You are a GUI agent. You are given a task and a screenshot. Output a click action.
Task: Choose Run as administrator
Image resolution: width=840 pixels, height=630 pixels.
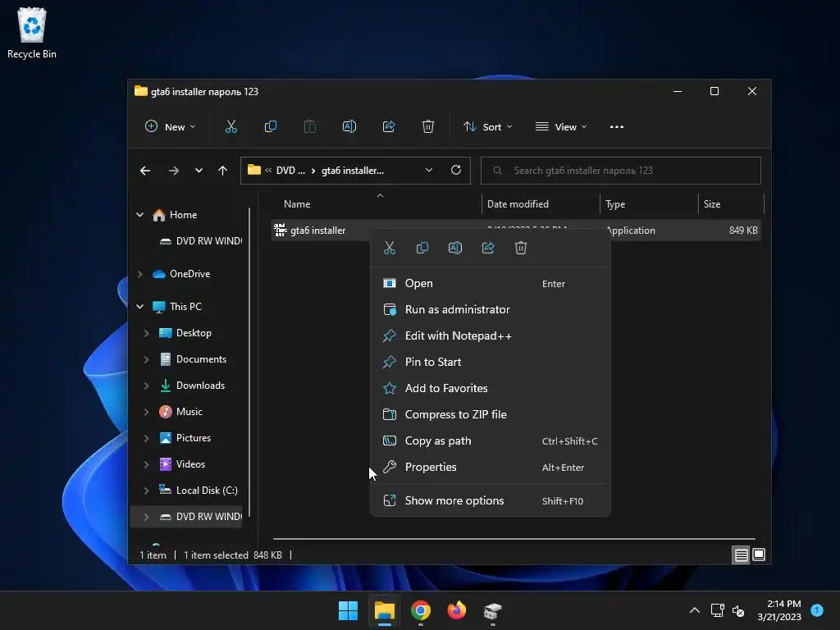pos(491,309)
